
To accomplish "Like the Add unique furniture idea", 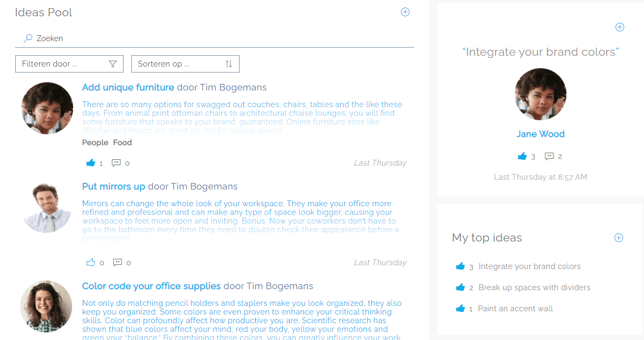I will (91, 162).
